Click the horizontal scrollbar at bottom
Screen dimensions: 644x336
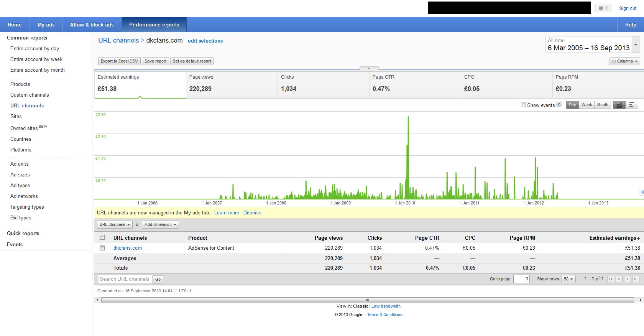pyautogui.click(x=367, y=300)
